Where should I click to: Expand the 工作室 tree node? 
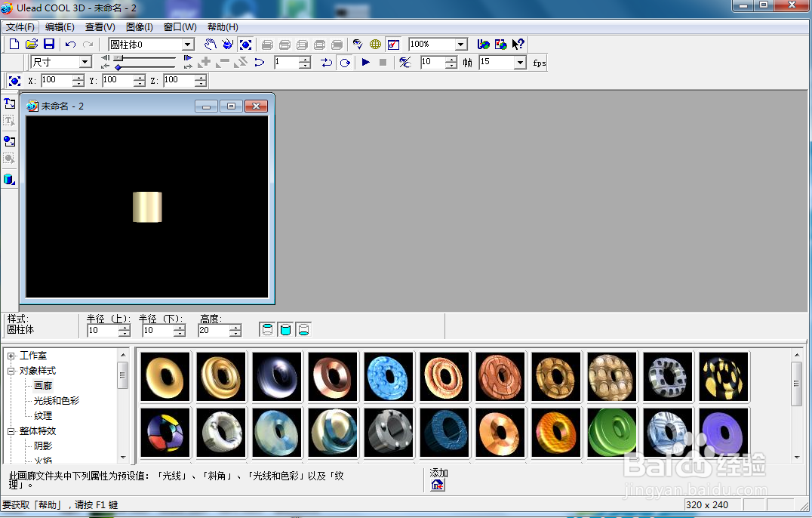click(11, 356)
